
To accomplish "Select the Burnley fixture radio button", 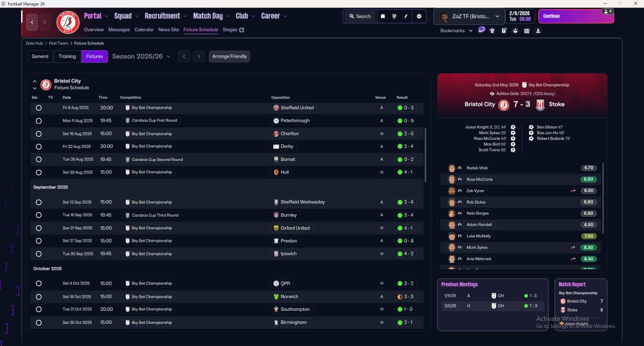I will (x=39, y=215).
